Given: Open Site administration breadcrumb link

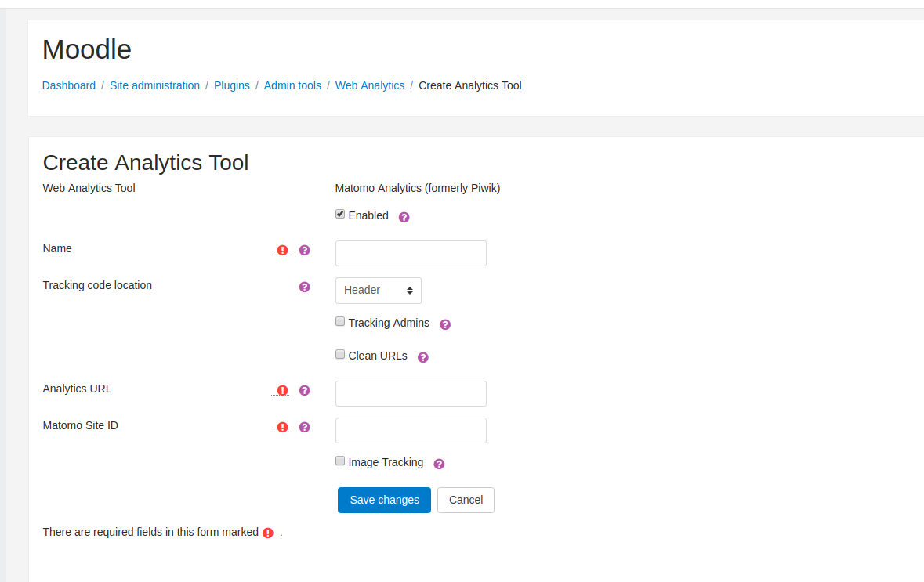Looking at the screenshot, I should click(154, 85).
